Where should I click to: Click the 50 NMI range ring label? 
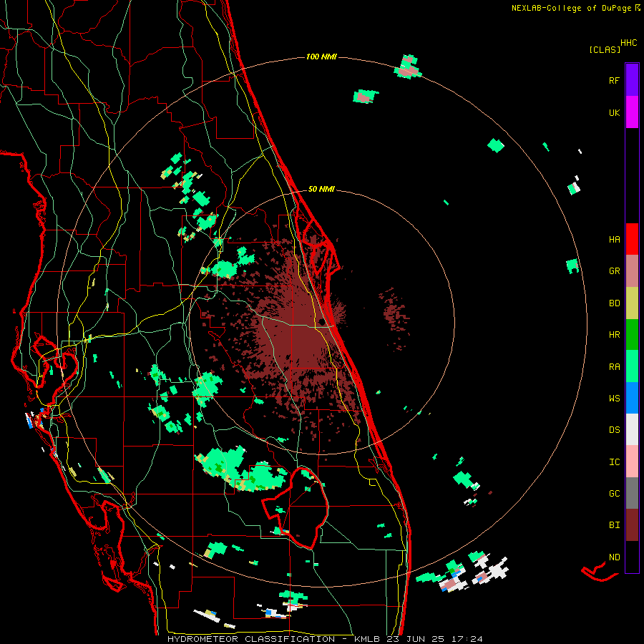point(321,189)
